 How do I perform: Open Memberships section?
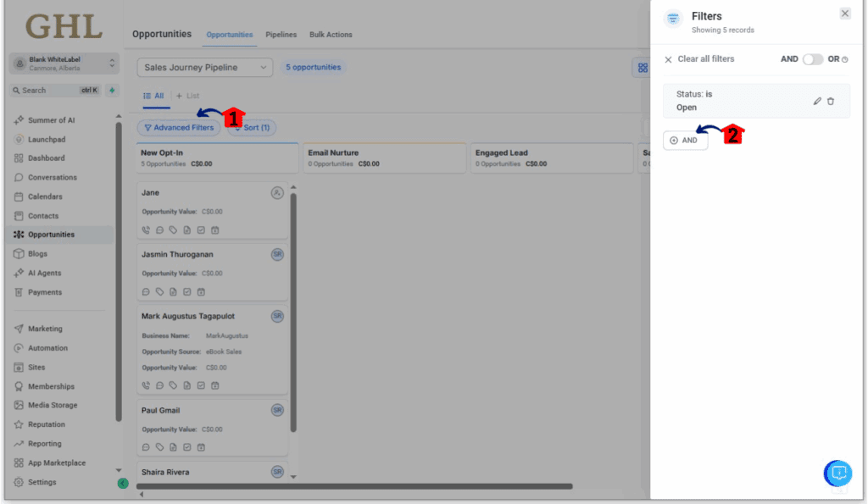coord(51,387)
